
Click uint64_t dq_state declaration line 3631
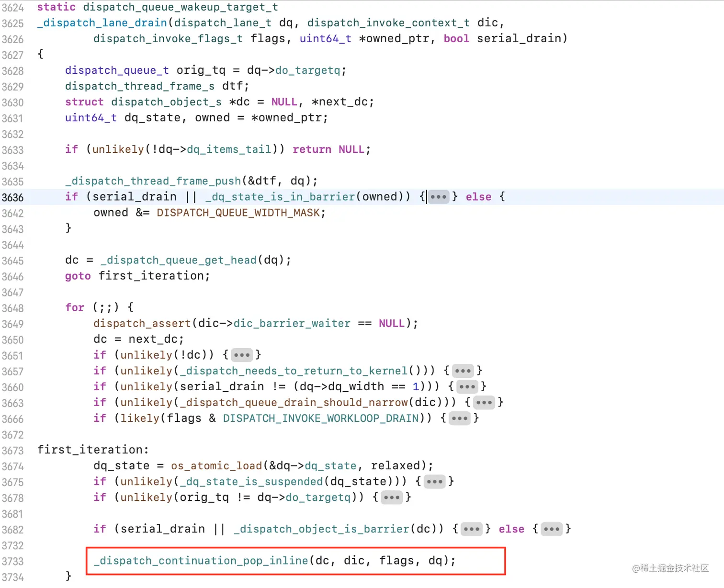coord(196,118)
